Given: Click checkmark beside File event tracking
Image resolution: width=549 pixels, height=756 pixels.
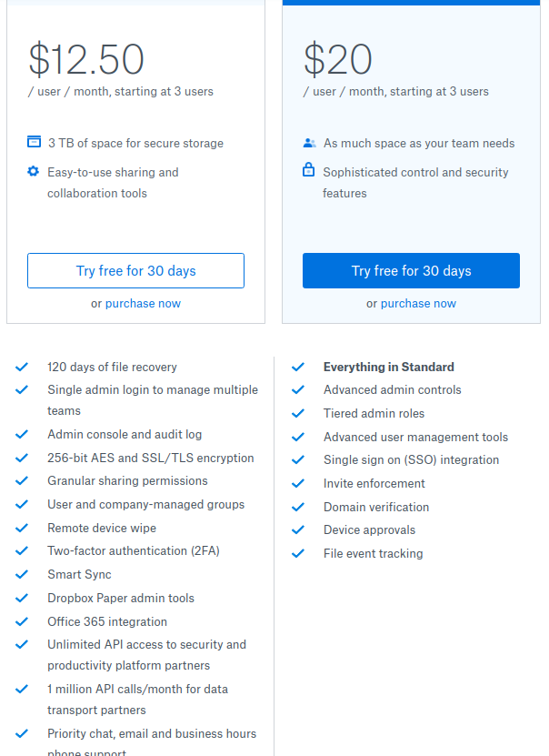Looking at the screenshot, I should [297, 554].
